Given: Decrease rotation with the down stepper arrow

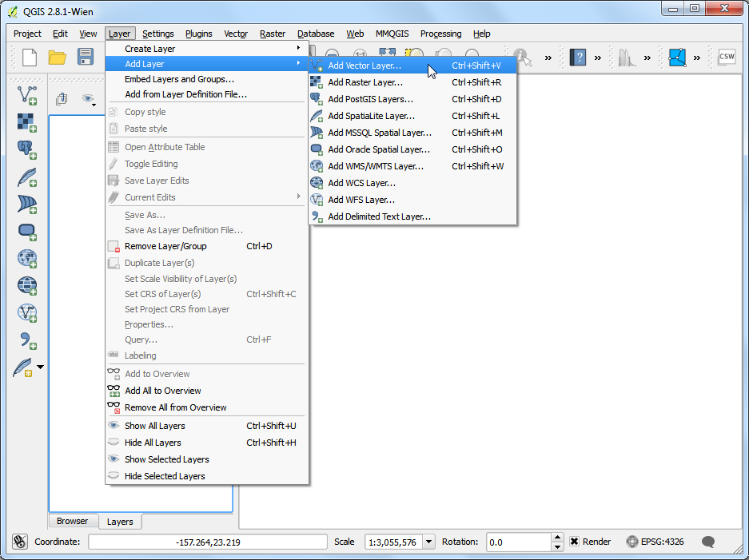Looking at the screenshot, I should [557, 546].
